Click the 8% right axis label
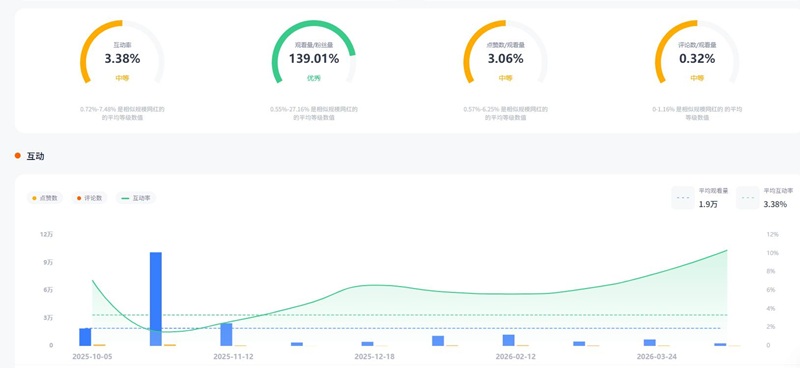The width and height of the screenshot is (800, 368). pyautogui.click(x=770, y=271)
